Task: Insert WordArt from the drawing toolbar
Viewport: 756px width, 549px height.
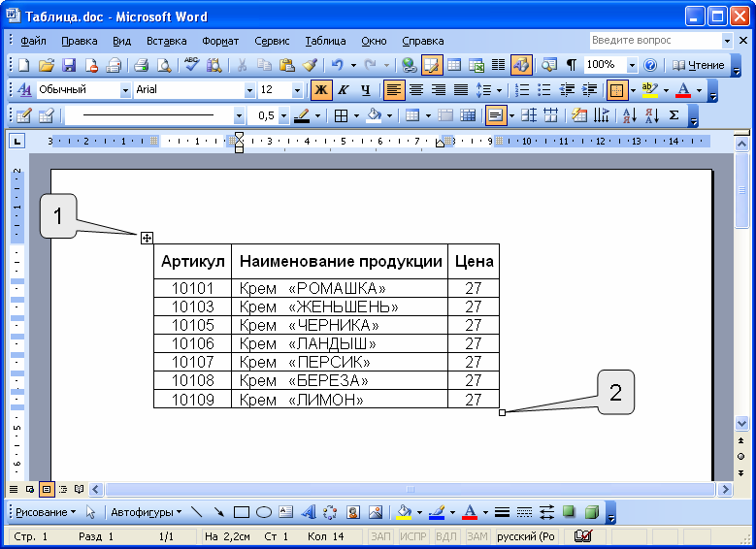Action: click(308, 512)
